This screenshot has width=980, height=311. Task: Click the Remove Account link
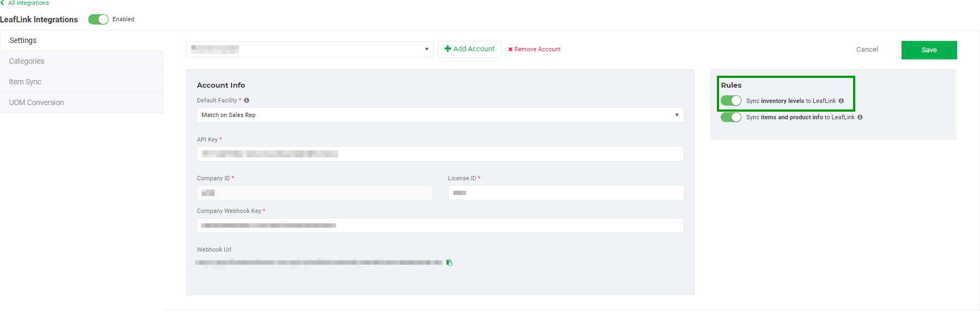pos(534,49)
